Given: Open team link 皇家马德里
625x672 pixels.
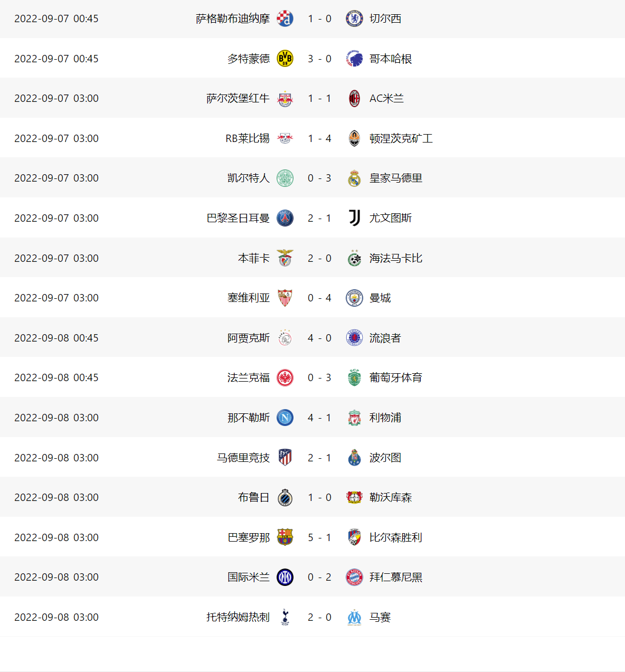Looking at the screenshot, I should tap(396, 178).
